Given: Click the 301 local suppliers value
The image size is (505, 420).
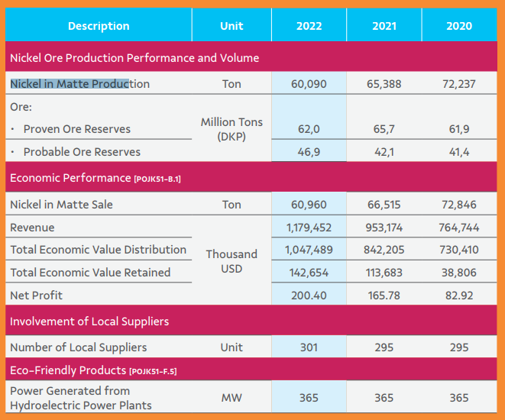Looking at the screenshot, I should tap(309, 347).
